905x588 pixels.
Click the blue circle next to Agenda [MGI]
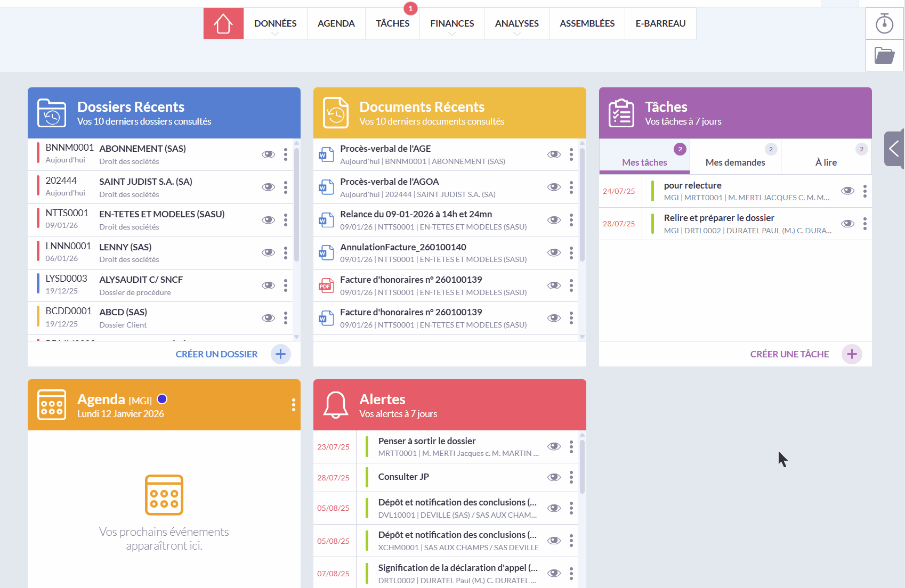click(163, 399)
